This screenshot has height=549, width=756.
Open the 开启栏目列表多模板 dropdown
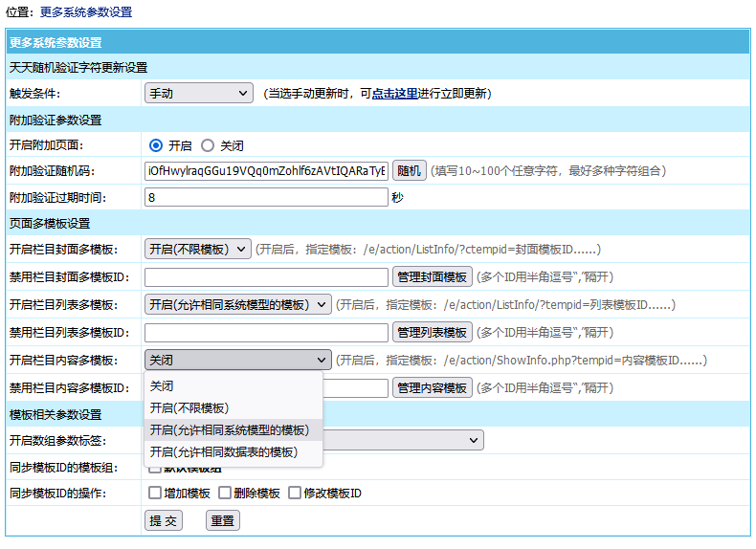click(x=237, y=305)
